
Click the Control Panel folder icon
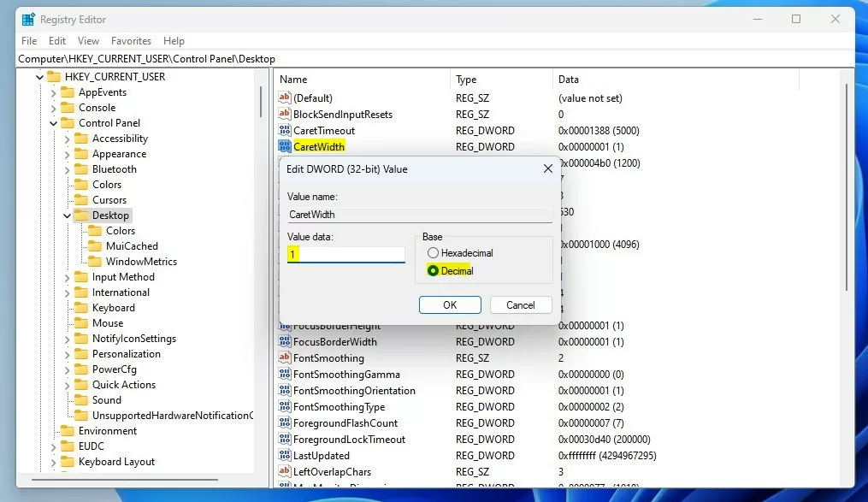click(x=68, y=123)
